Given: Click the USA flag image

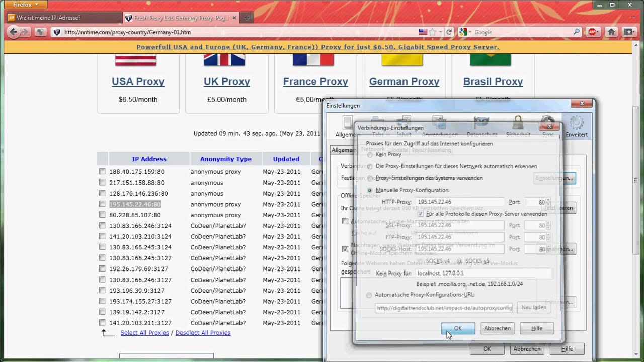Looking at the screenshot, I should click(x=136, y=61).
